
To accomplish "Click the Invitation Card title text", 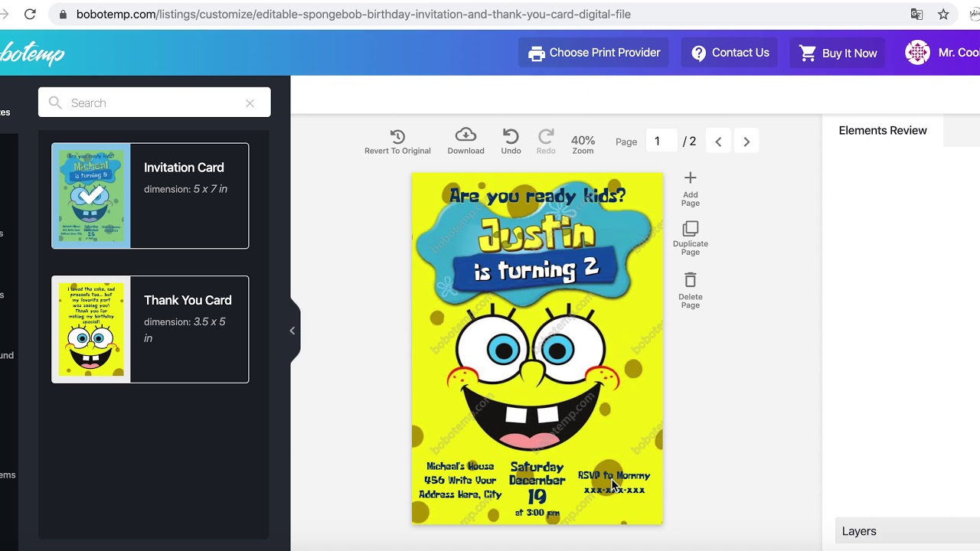I will point(184,168).
